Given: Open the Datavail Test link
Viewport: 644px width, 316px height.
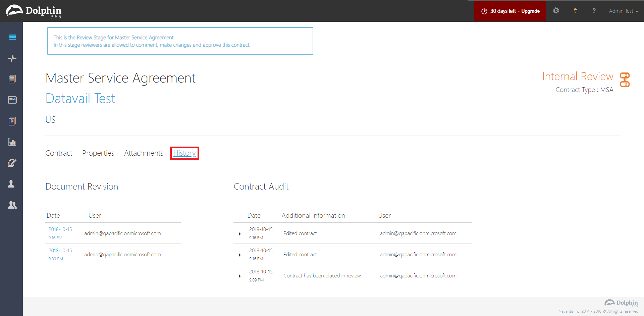Looking at the screenshot, I should coord(80,99).
